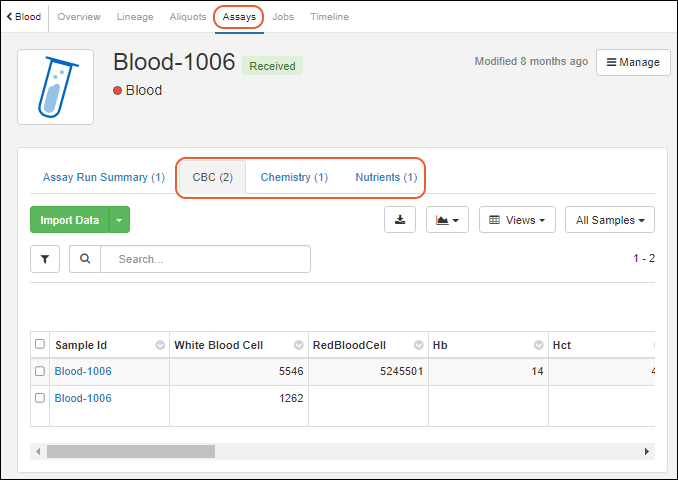Toggle the select-all header checkbox
The image size is (678, 480).
[x=40, y=344]
